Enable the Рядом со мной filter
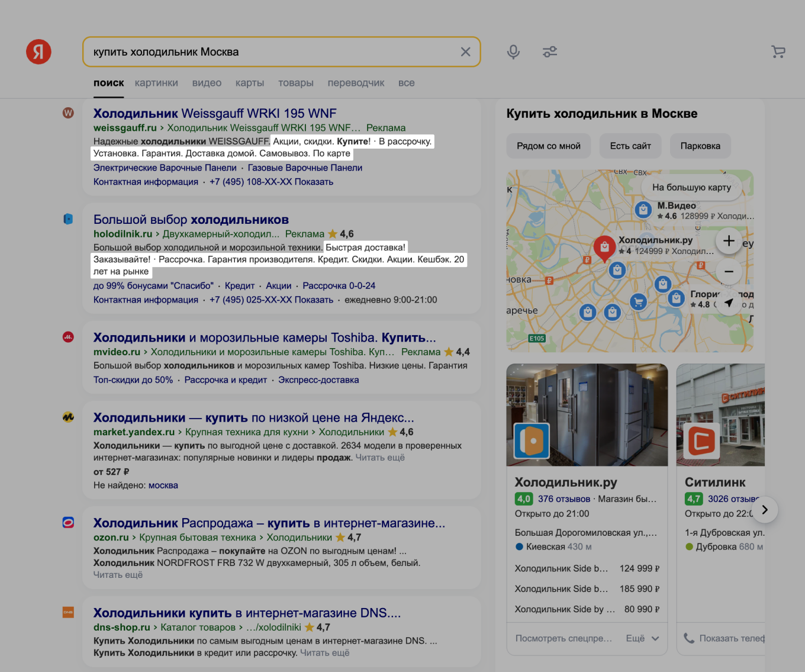Viewport: 805px width, 672px height. click(548, 146)
